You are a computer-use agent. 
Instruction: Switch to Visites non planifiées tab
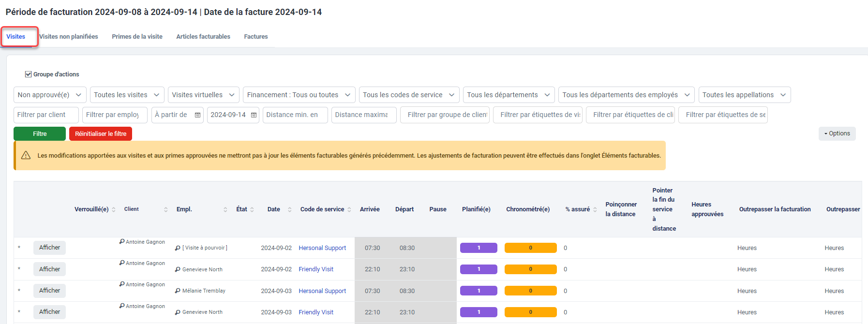[x=69, y=37]
